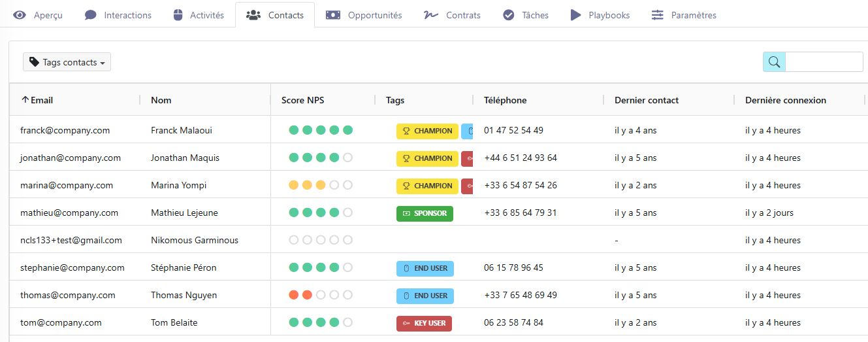Click the signature icon for Contrats
The height and width of the screenshot is (342, 868).
[x=430, y=15]
